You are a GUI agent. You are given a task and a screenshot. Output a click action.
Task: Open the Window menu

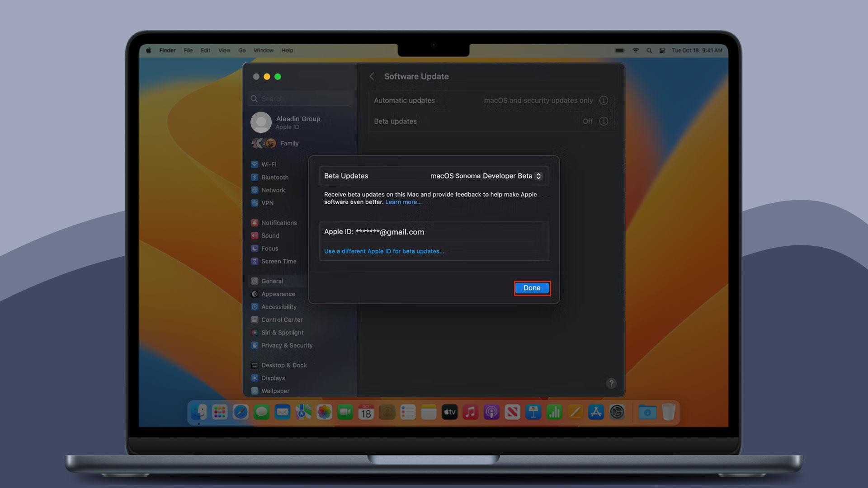coord(263,50)
